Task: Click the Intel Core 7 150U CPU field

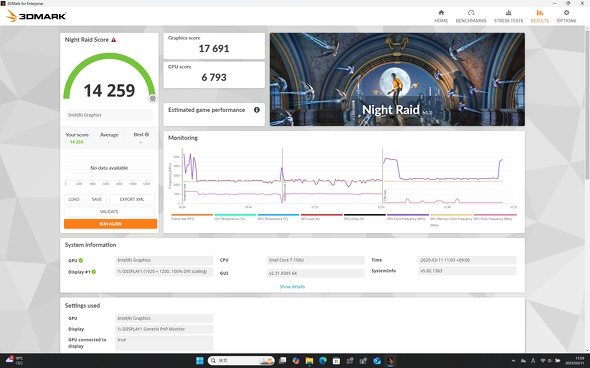Action: click(315, 260)
